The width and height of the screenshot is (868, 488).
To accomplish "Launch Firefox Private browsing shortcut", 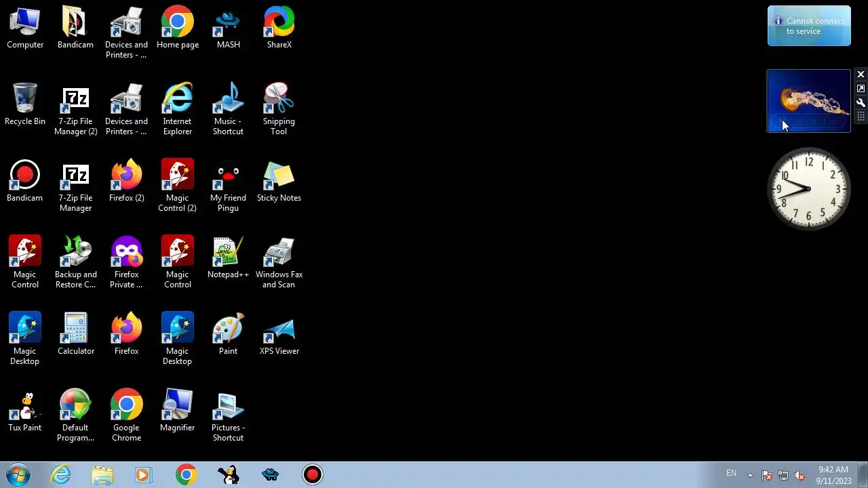I will click(126, 263).
